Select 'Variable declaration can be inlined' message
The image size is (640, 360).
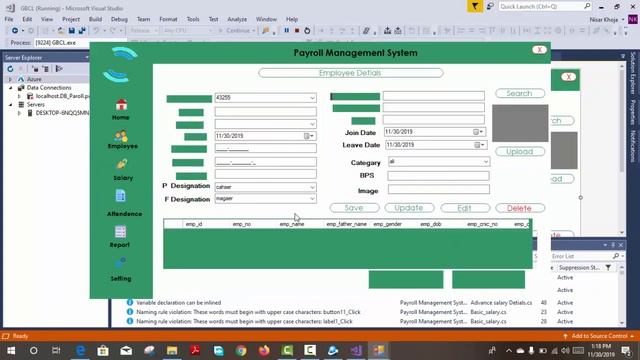pyautogui.click(x=178, y=302)
